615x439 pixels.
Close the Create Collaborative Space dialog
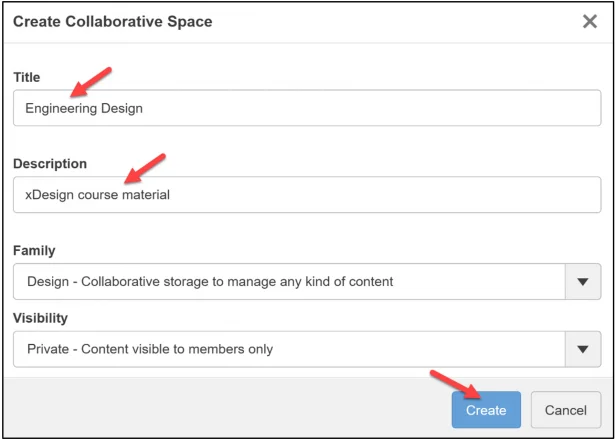coord(589,21)
